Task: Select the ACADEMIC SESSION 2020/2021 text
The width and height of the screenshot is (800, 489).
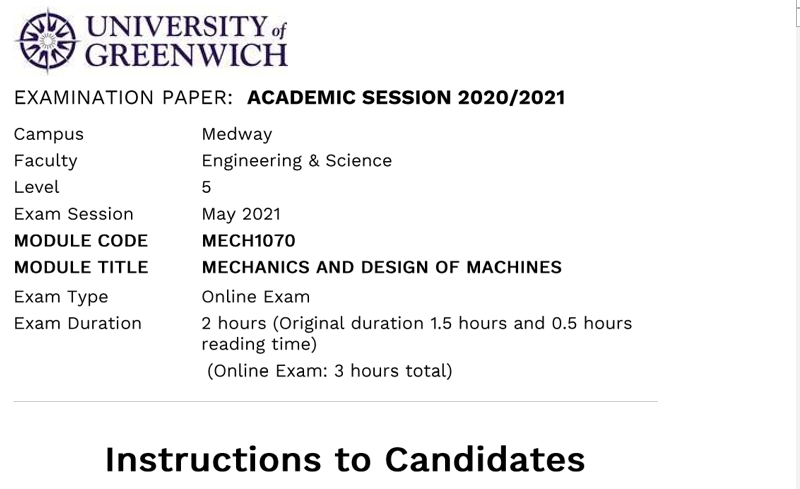Action: (405, 98)
